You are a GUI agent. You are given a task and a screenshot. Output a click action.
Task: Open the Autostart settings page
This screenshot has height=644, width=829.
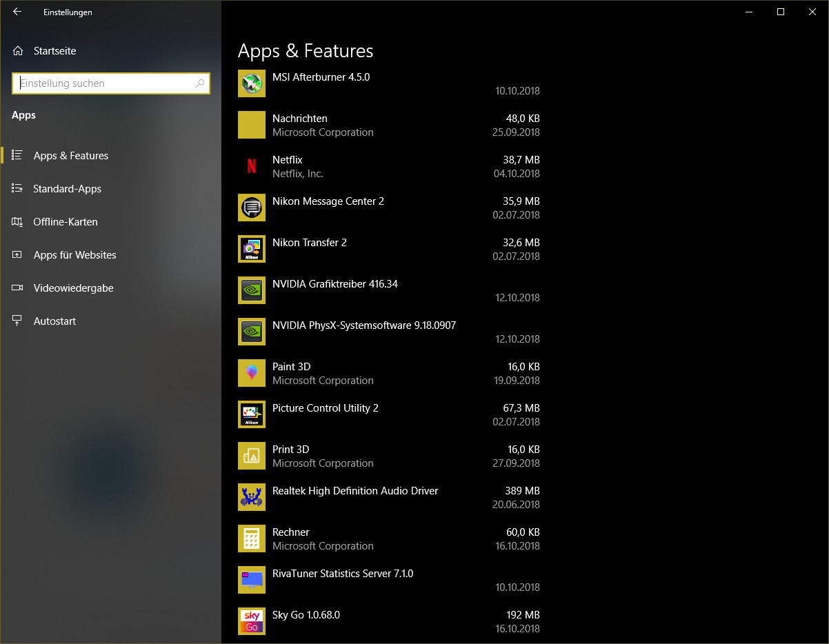pyautogui.click(x=110, y=321)
